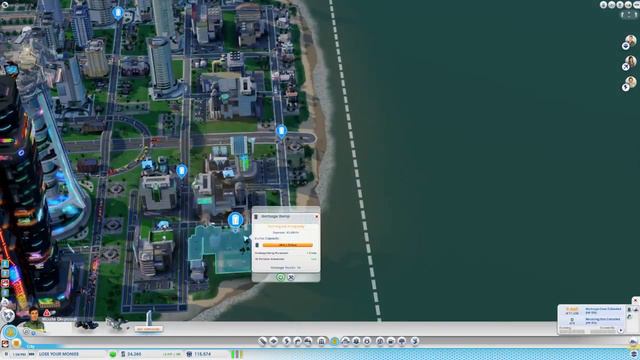Viewport: 640px width, 360px height.
Task: Confirm with green check in Garbage Dump popup
Action: tap(280, 277)
